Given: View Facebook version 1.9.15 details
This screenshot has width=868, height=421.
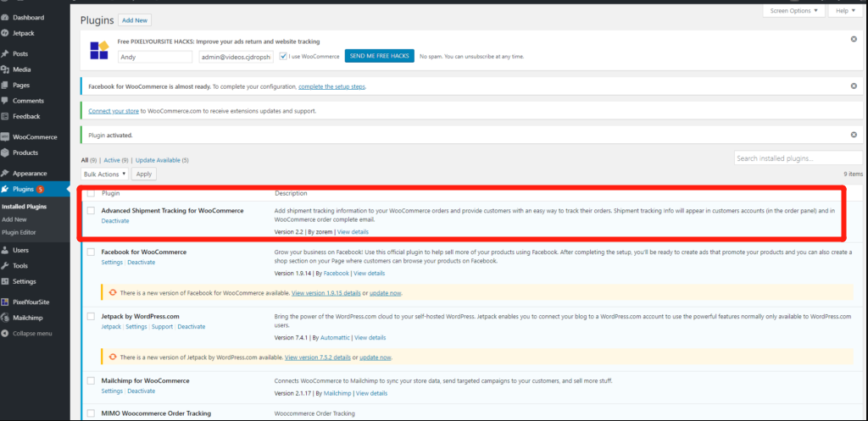Looking at the screenshot, I should tap(326, 292).
